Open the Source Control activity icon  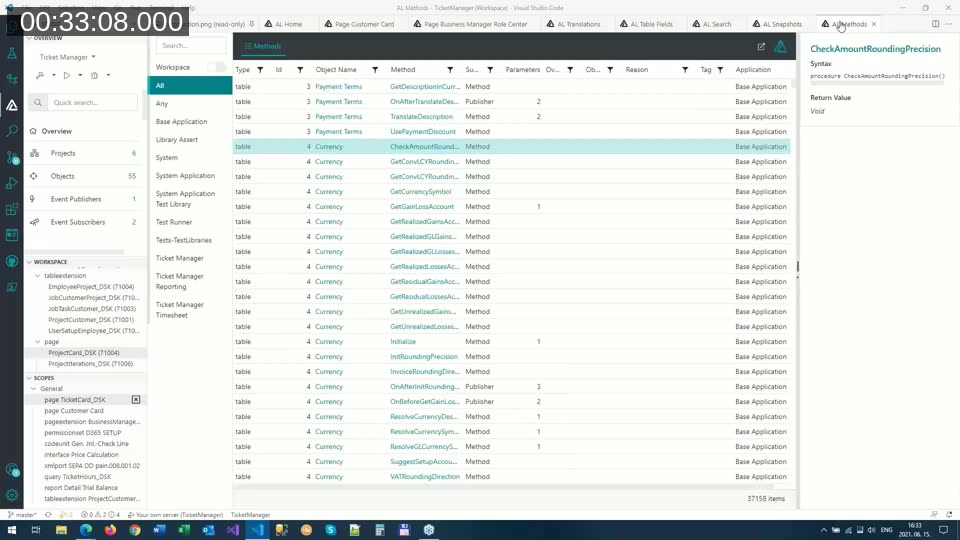(x=12, y=157)
